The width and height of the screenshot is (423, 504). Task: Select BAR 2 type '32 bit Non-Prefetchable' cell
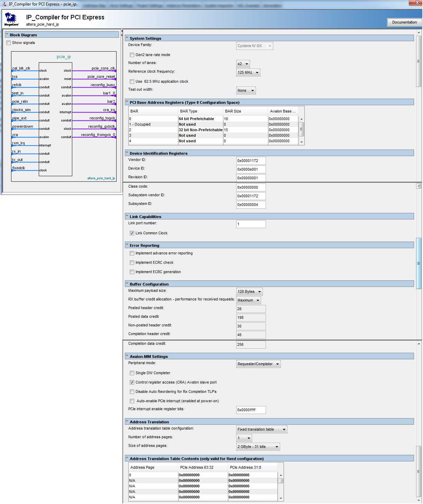pos(201,130)
